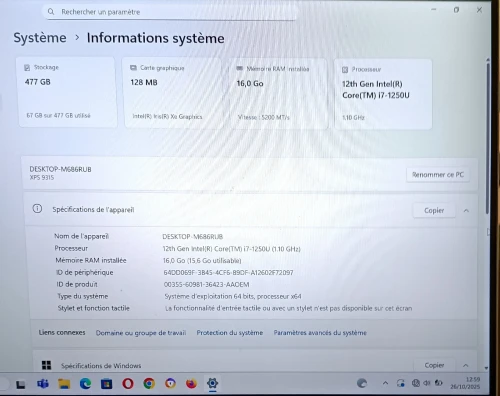Click the tray icon after the chevron

click(x=401, y=383)
